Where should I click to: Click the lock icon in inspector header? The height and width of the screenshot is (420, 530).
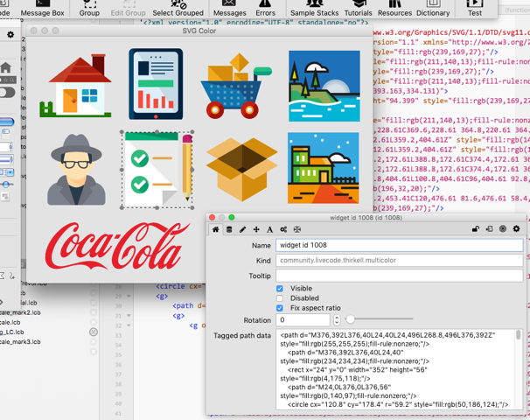click(476, 229)
